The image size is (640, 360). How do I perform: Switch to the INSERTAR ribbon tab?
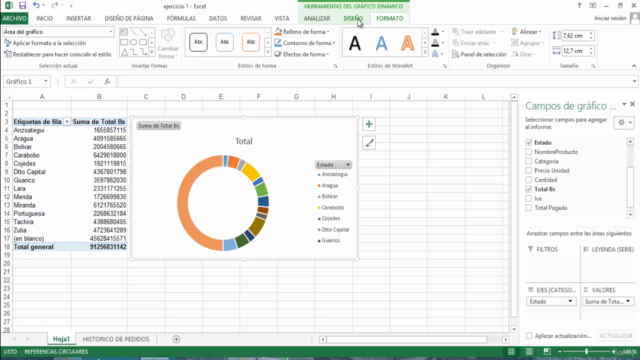78,18
